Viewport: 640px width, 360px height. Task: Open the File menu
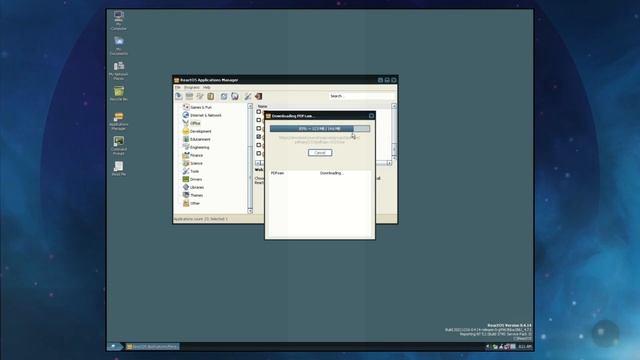178,87
